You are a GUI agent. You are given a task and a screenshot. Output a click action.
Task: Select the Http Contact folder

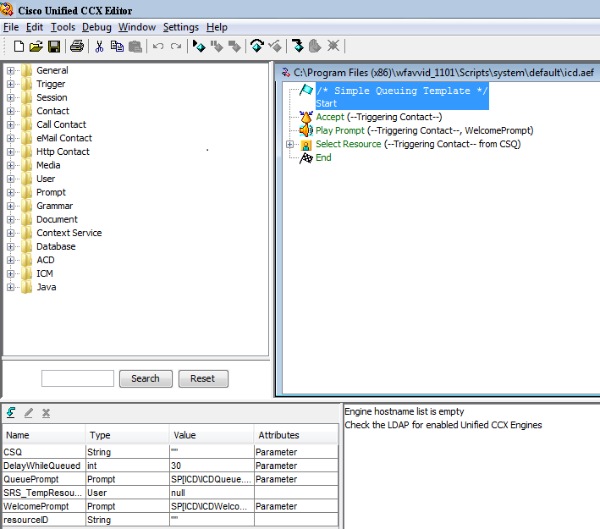tap(63, 152)
